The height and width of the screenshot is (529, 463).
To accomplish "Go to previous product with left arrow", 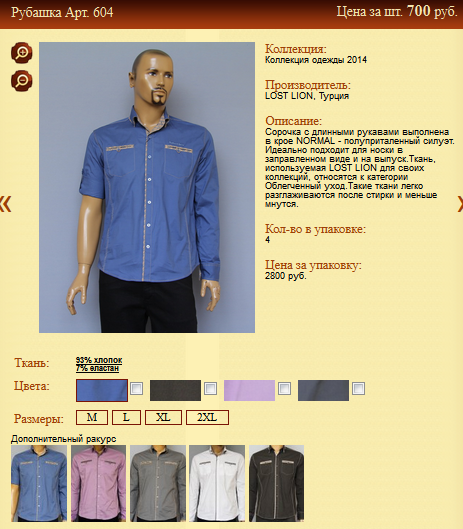I will click(x=5, y=203).
